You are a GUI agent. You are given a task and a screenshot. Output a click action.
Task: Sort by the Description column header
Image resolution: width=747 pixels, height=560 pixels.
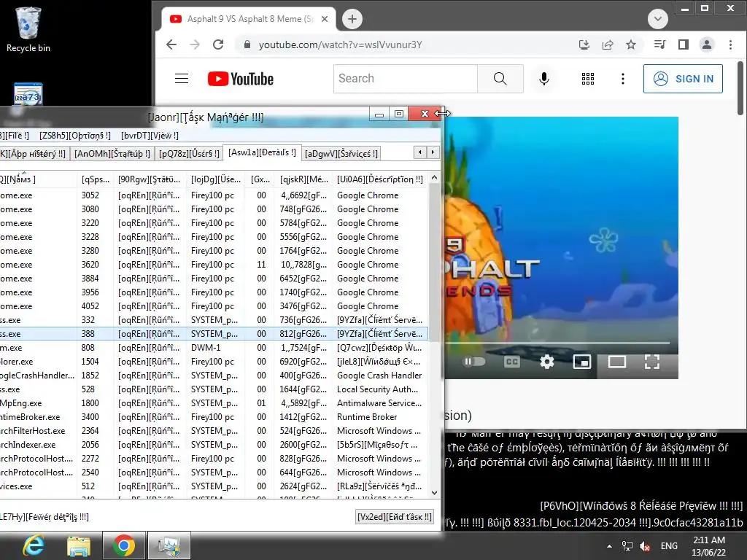379,179
